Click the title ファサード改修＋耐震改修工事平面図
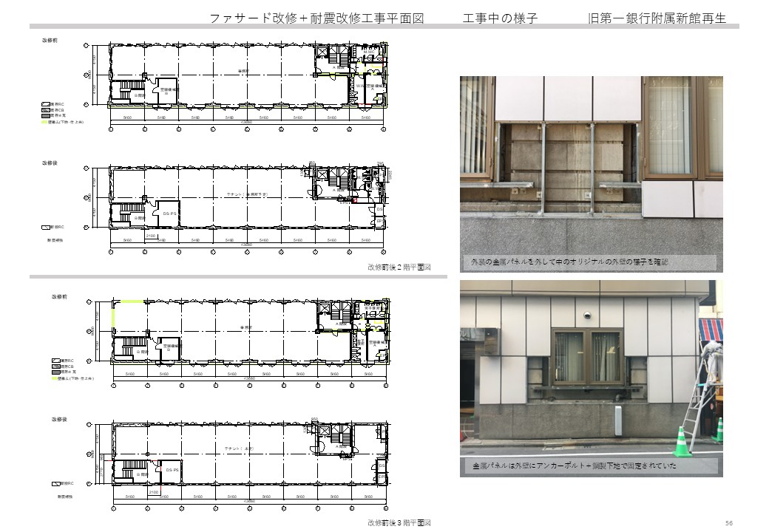This screenshot has width=769, height=532. pyautogui.click(x=316, y=18)
